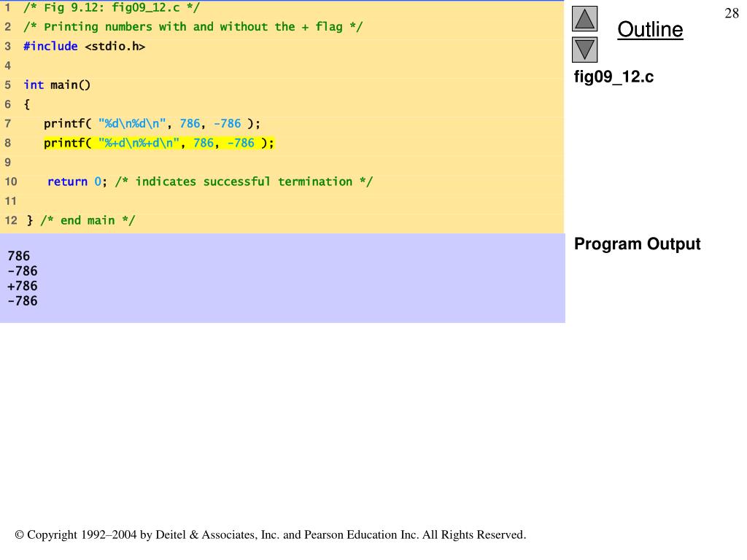This screenshot has width=747, height=560.
Task: Click line number 12 in the gutter
Action: pyautogui.click(x=11, y=220)
